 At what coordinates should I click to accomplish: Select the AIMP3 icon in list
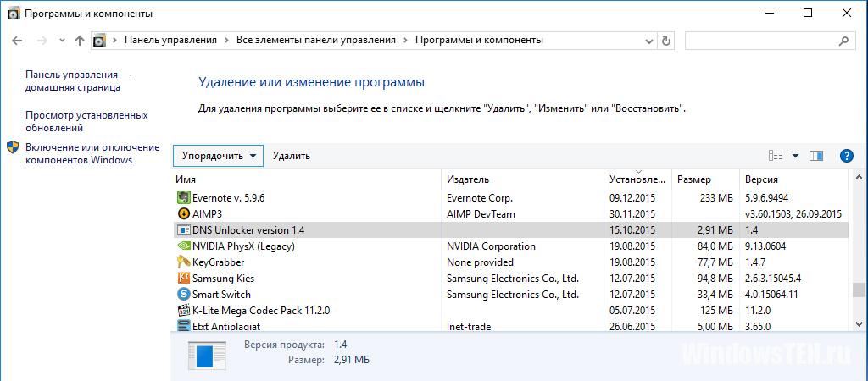pyautogui.click(x=183, y=213)
